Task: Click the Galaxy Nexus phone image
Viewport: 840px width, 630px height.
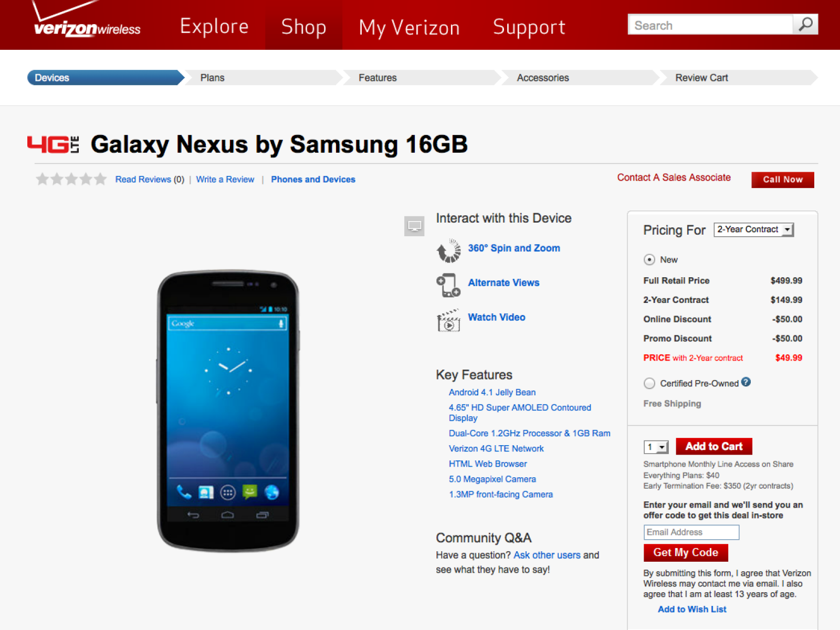Action: 228,411
